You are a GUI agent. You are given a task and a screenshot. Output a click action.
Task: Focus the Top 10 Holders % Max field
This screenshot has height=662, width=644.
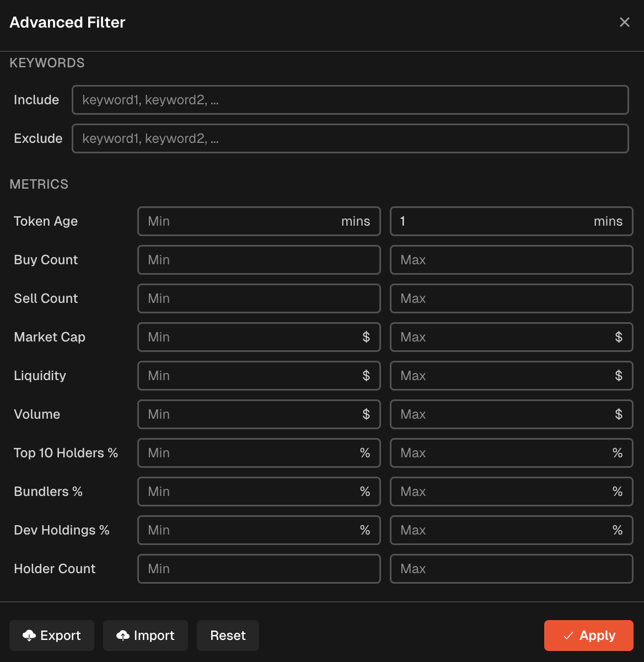[x=512, y=453]
